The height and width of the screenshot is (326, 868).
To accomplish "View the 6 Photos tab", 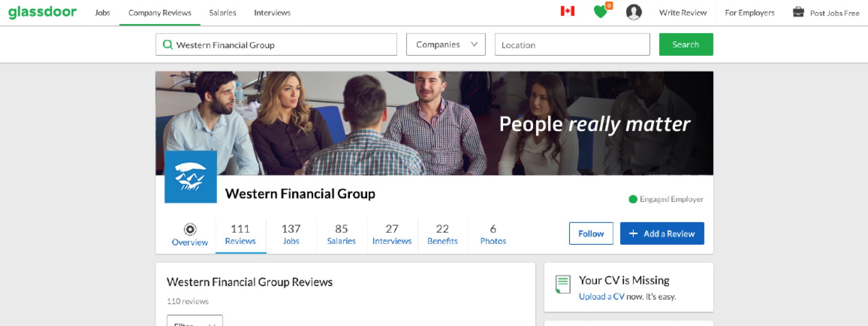I will (493, 235).
